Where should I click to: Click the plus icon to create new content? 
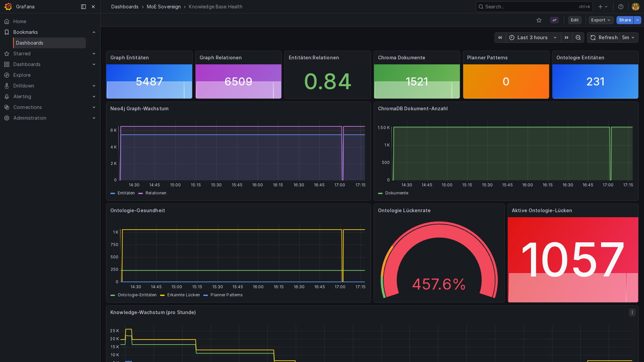pyautogui.click(x=599, y=7)
